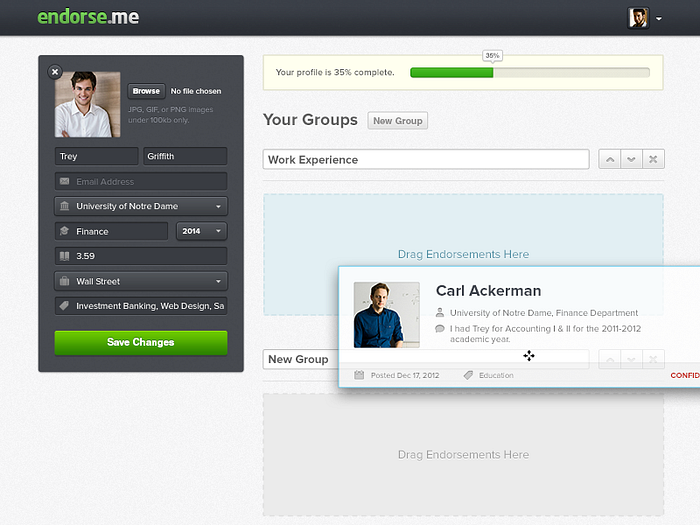Focus the Work Experience group name field
The height and width of the screenshot is (525, 700).
pos(426,159)
